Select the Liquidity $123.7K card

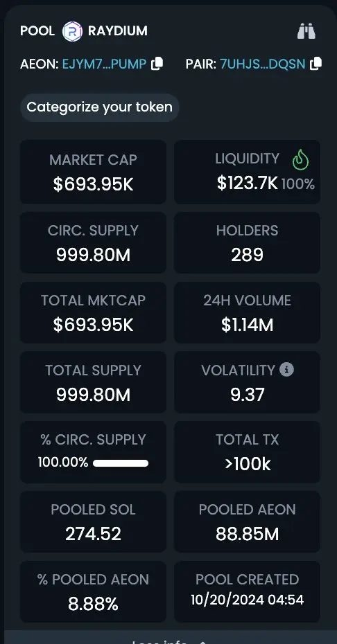(248, 172)
